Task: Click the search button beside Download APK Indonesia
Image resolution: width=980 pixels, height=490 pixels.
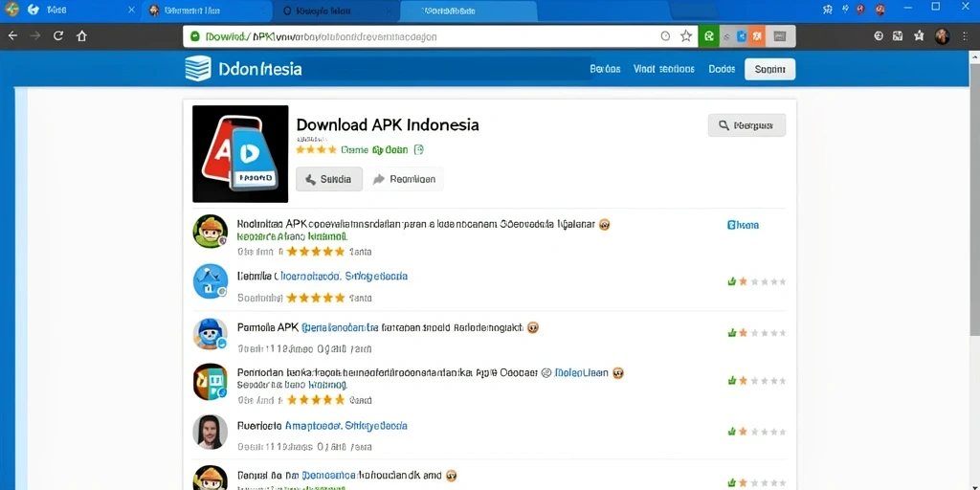Action: tap(746, 125)
